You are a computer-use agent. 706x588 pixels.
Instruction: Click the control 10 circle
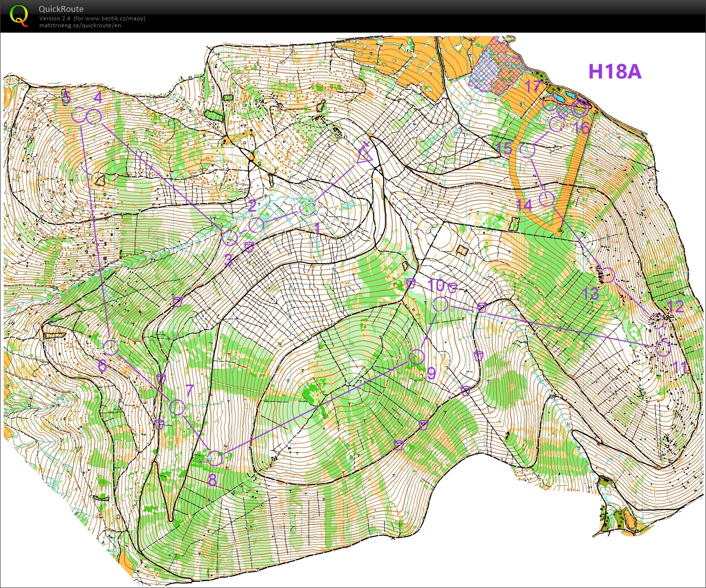pos(440,304)
